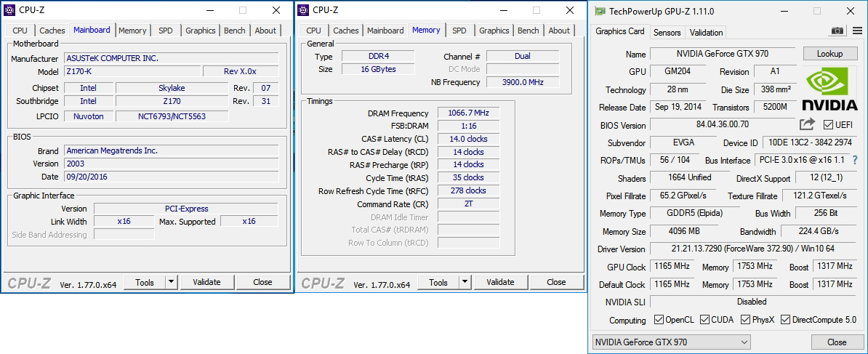Open About tab in Mainboard window
The height and width of the screenshot is (354, 868).
click(x=265, y=31)
